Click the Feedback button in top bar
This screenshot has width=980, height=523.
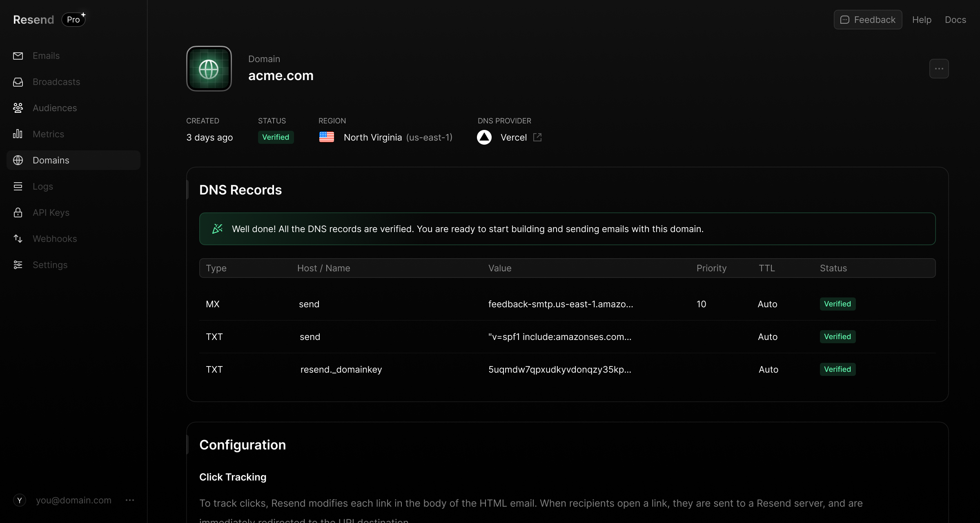[868, 20]
